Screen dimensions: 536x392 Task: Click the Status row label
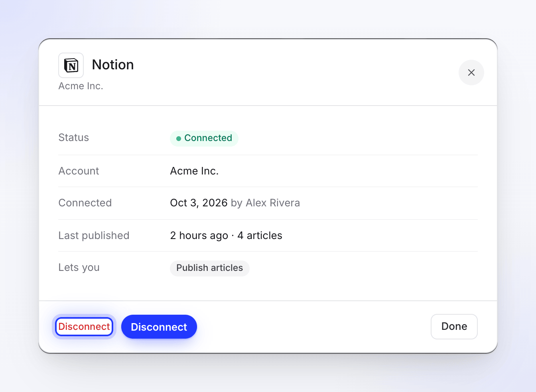74,137
